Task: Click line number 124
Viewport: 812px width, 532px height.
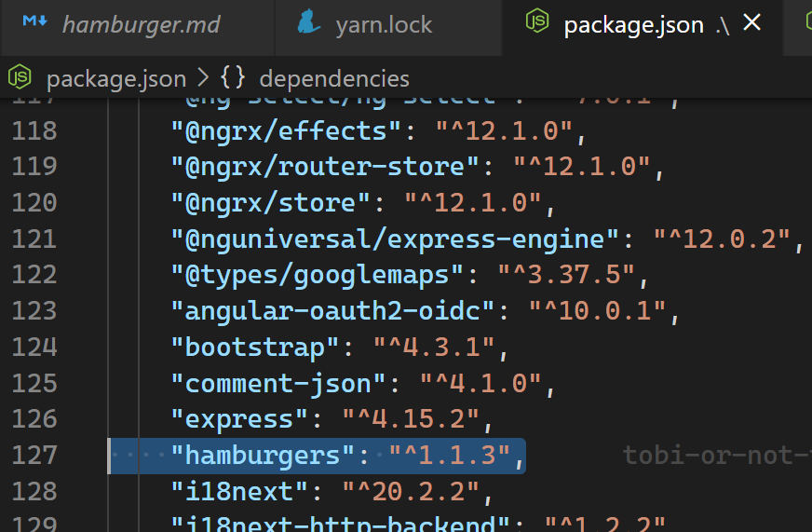Action: tap(34, 348)
